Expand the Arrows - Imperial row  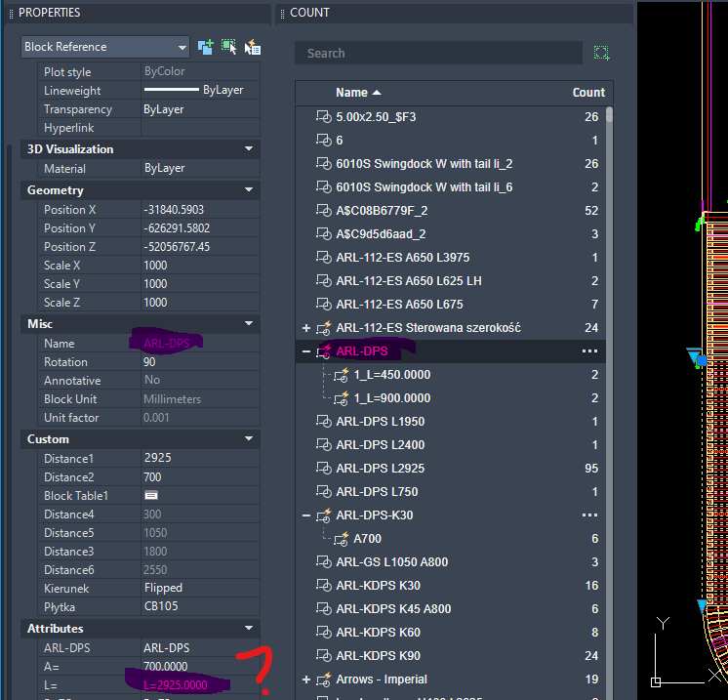[306, 679]
